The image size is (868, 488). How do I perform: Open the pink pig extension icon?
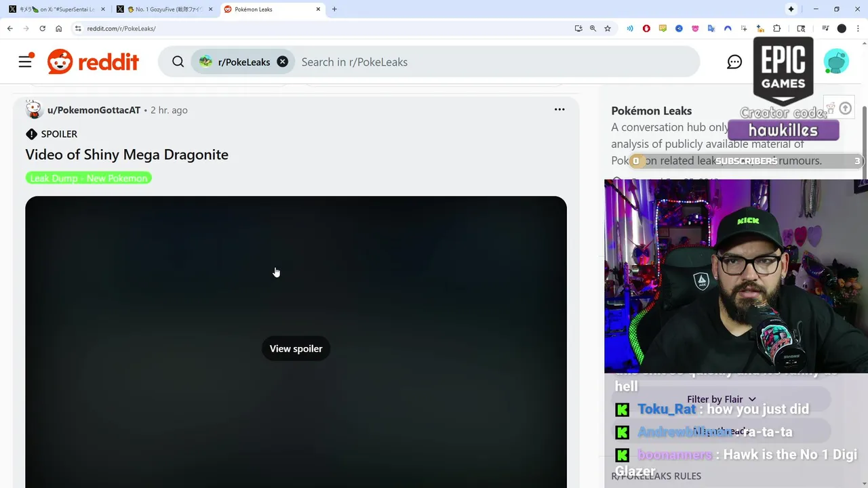click(x=695, y=28)
